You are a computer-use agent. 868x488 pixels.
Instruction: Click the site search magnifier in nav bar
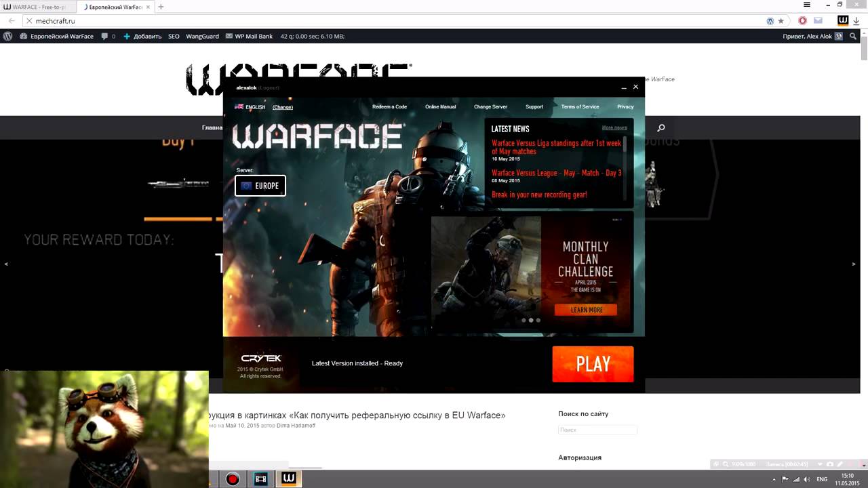661,127
